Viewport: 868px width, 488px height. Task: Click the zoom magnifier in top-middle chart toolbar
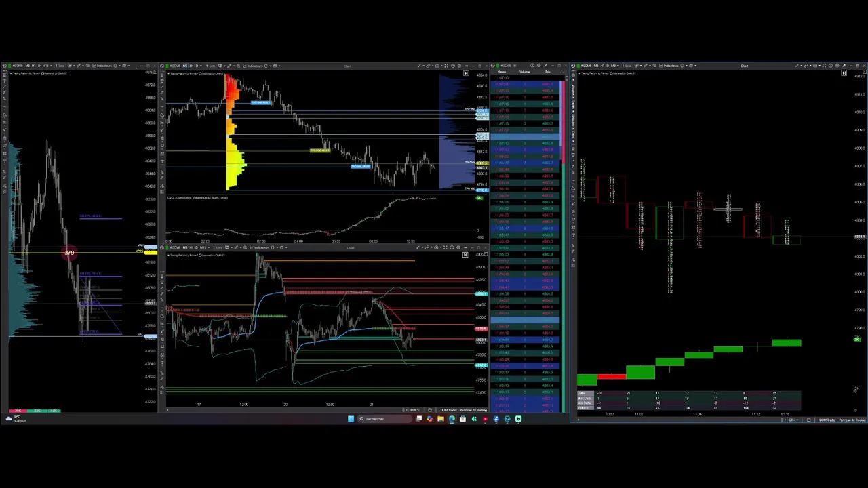click(x=238, y=66)
